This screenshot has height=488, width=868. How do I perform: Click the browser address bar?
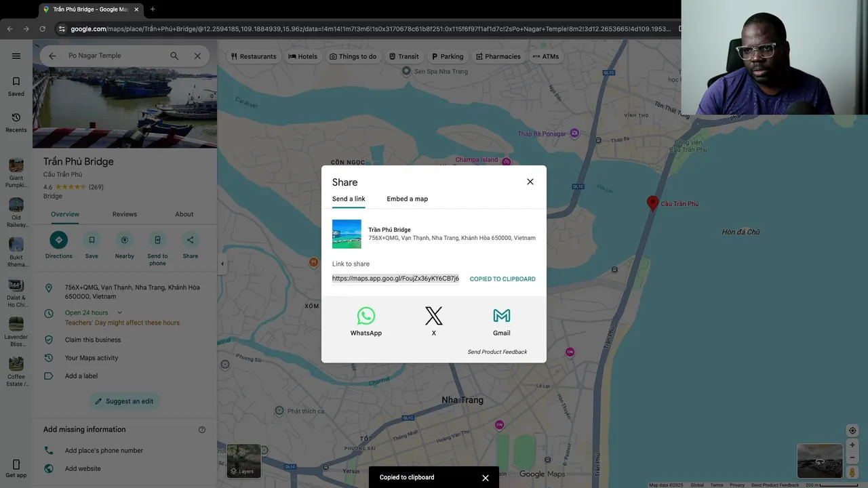[x=370, y=29]
